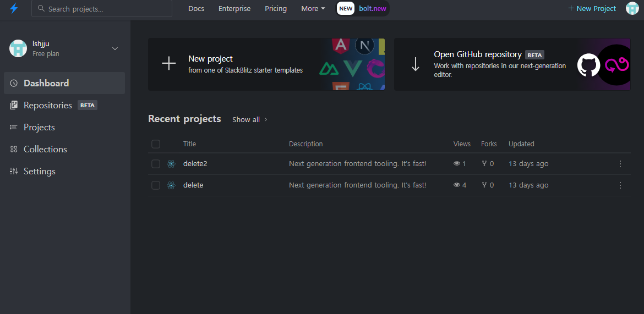Open the user avatar in the top bar
The image size is (644, 314).
click(x=632, y=8)
